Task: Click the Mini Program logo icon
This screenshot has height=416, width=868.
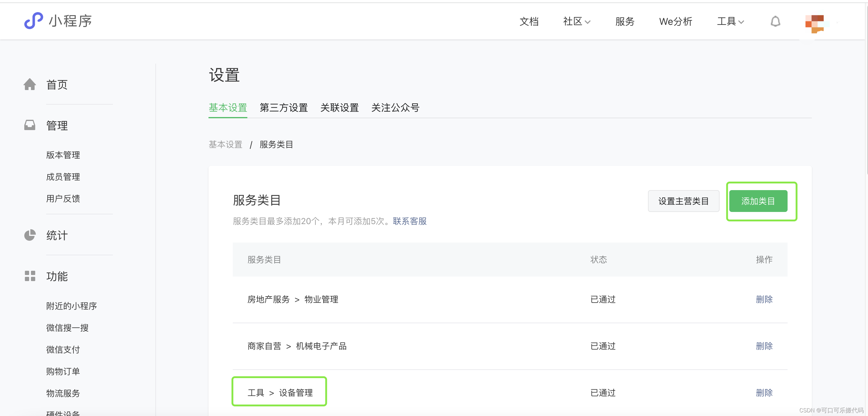Action: 33,21
